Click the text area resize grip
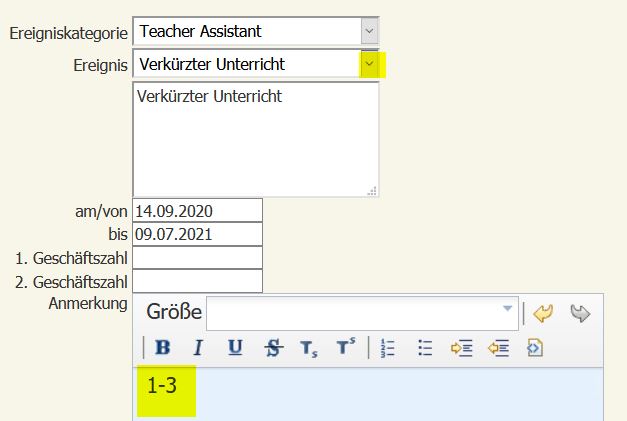The image size is (627, 421). coord(372,191)
